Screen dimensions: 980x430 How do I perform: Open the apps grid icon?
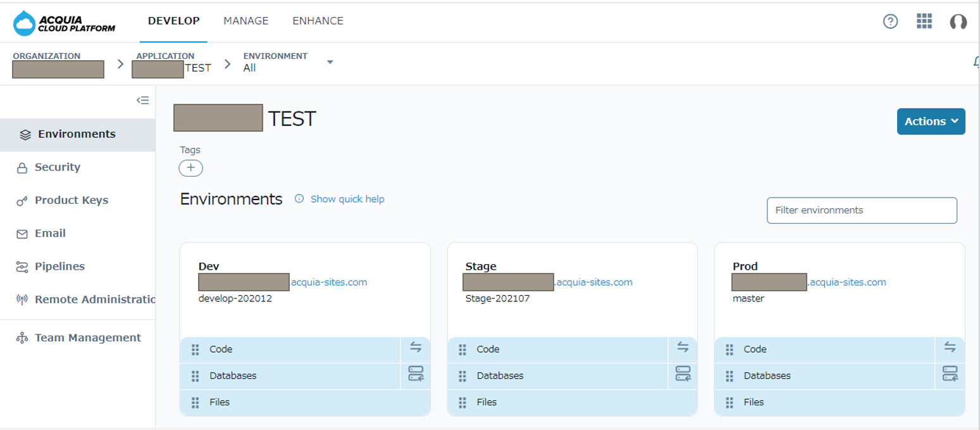coord(924,21)
